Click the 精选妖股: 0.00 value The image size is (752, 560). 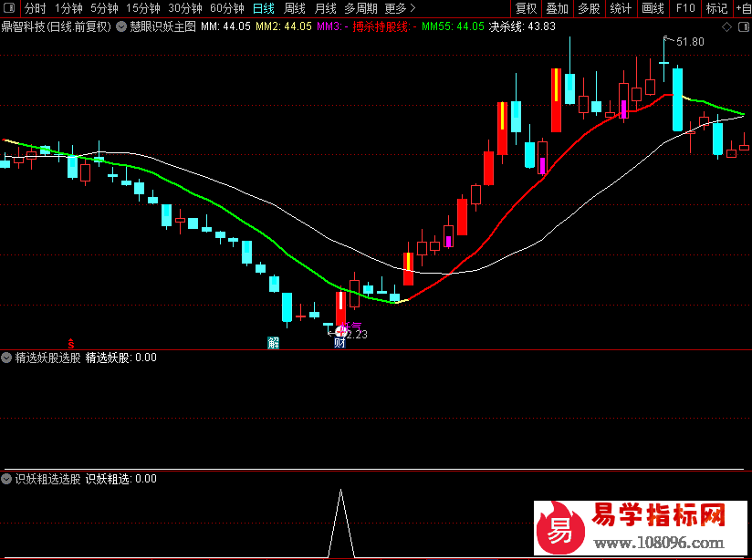point(120,358)
